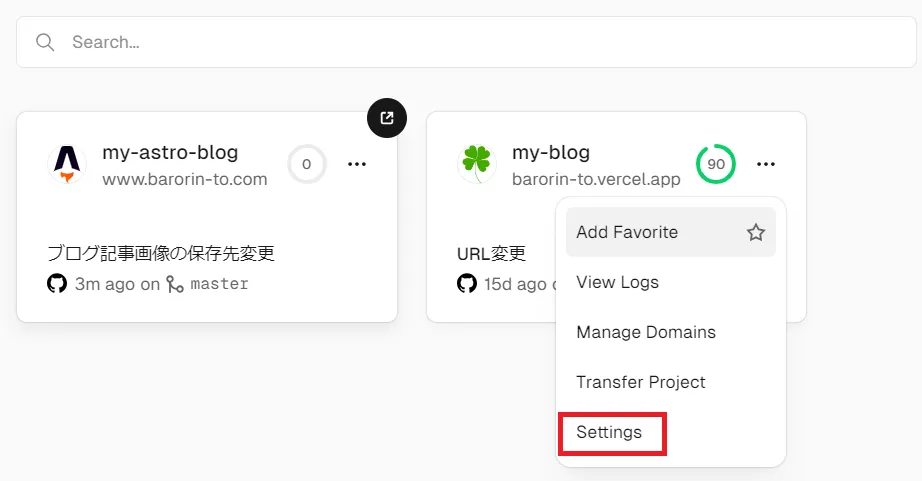
Task: Click the green 90 score indicator
Action: 716,164
